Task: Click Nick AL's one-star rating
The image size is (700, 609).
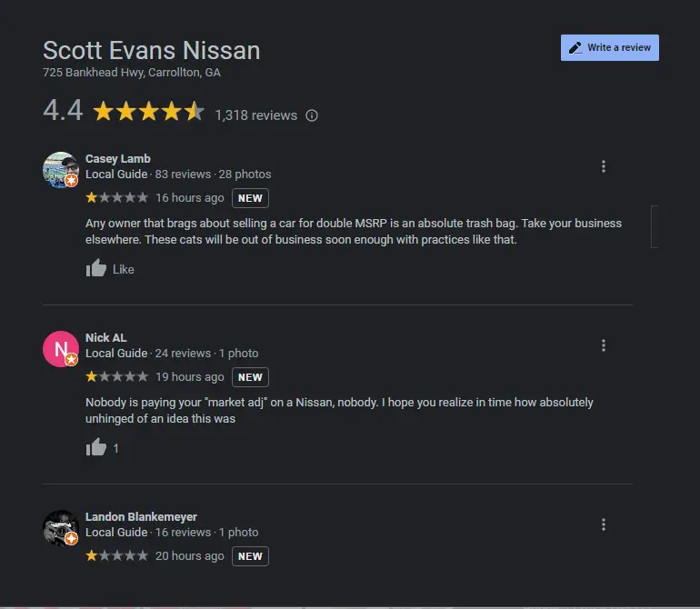Action: pyautogui.click(x=116, y=376)
